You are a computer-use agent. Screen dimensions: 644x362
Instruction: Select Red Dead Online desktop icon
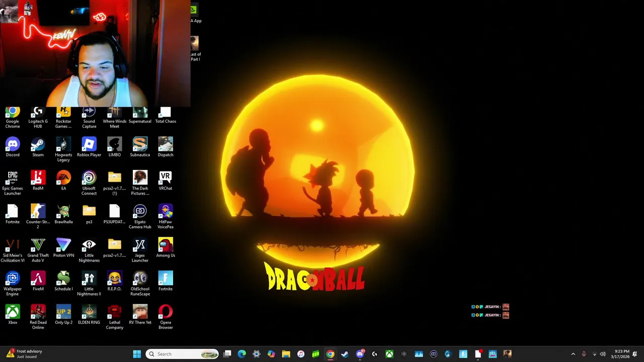38,317
